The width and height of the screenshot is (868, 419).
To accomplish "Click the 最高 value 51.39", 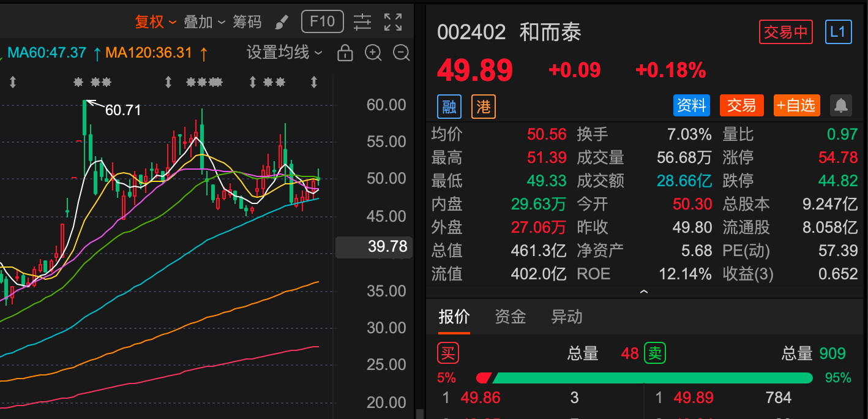I will [x=547, y=158].
